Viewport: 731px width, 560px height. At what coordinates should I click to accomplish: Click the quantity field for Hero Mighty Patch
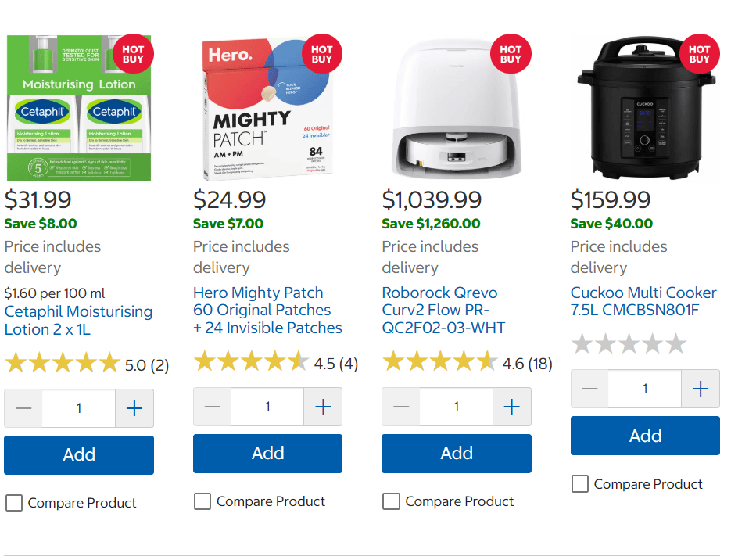(267, 407)
